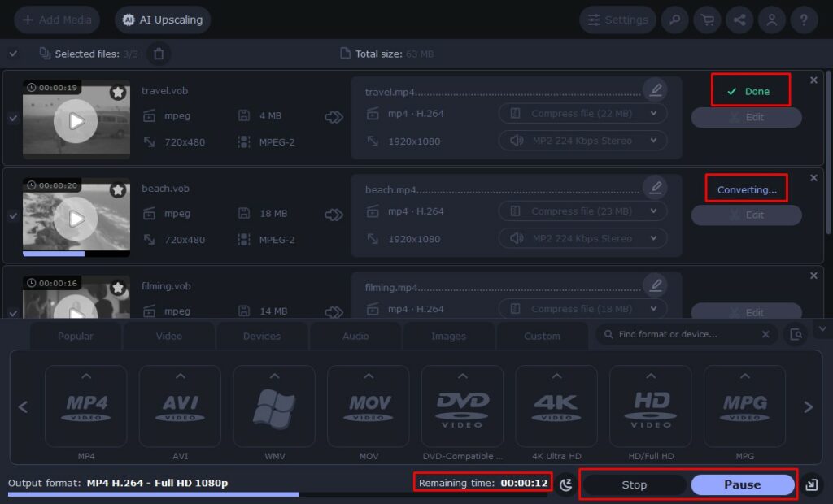This screenshot has height=504, width=833.
Task: Click the Find format or device field
Action: pos(683,334)
